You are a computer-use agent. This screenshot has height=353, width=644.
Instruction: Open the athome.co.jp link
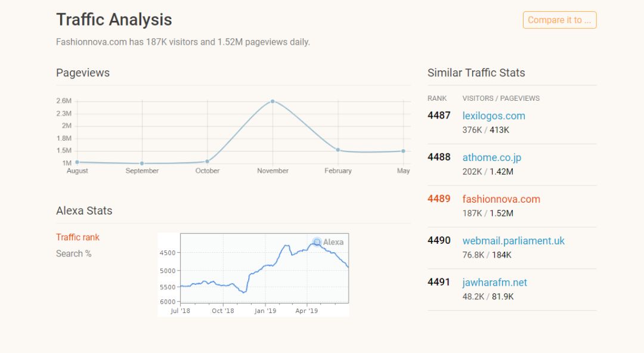(492, 157)
